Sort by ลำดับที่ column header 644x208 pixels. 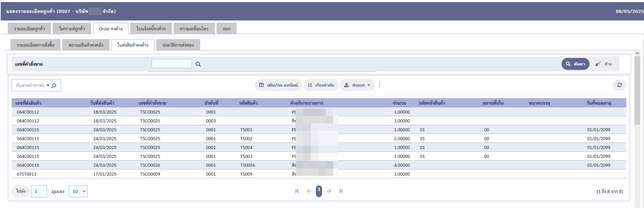click(x=211, y=103)
